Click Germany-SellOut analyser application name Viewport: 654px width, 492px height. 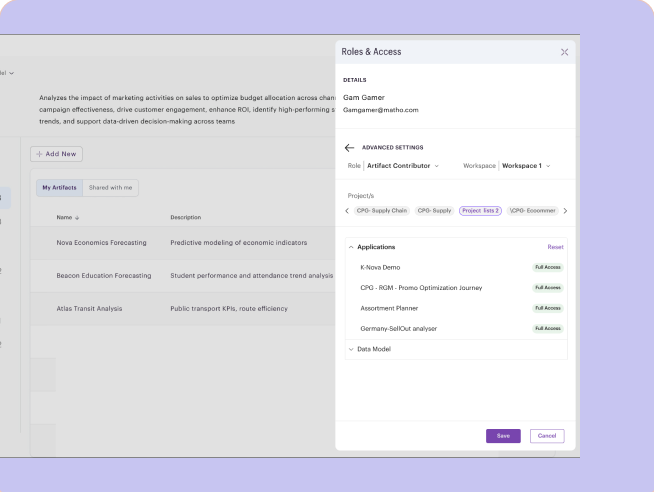(x=398, y=329)
